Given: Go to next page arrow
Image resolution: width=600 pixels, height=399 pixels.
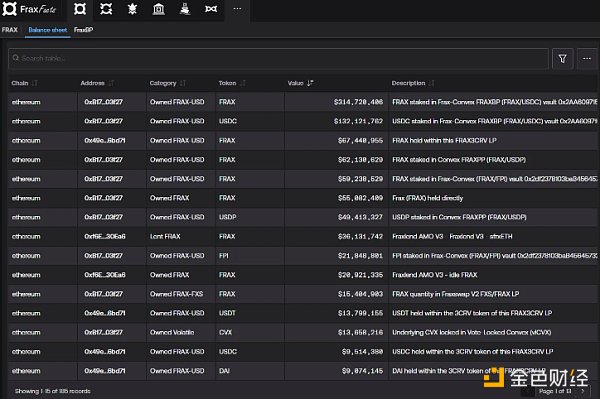Looking at the screenshot, I should (x=582, y=391).
